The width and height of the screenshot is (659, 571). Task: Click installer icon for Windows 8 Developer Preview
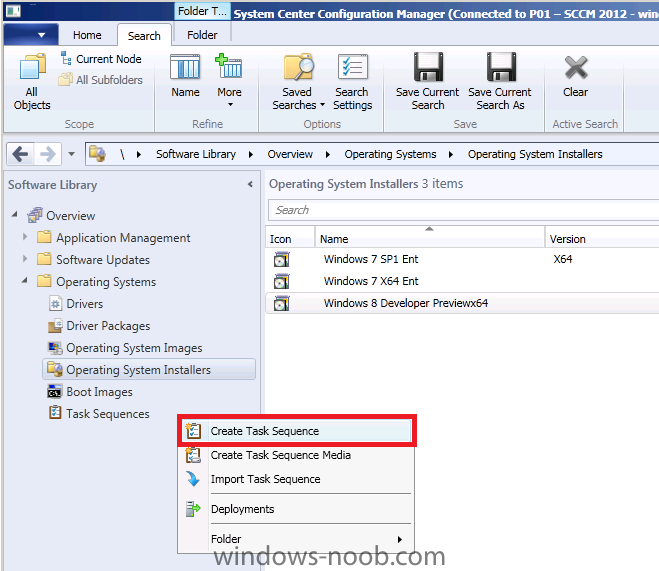click(x=281, y=303)
